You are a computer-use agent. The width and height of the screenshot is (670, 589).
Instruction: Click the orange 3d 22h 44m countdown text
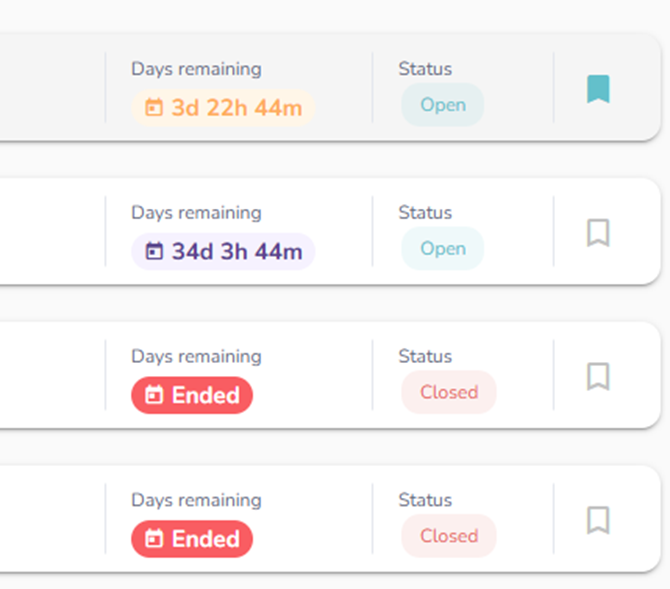point(236,108)
